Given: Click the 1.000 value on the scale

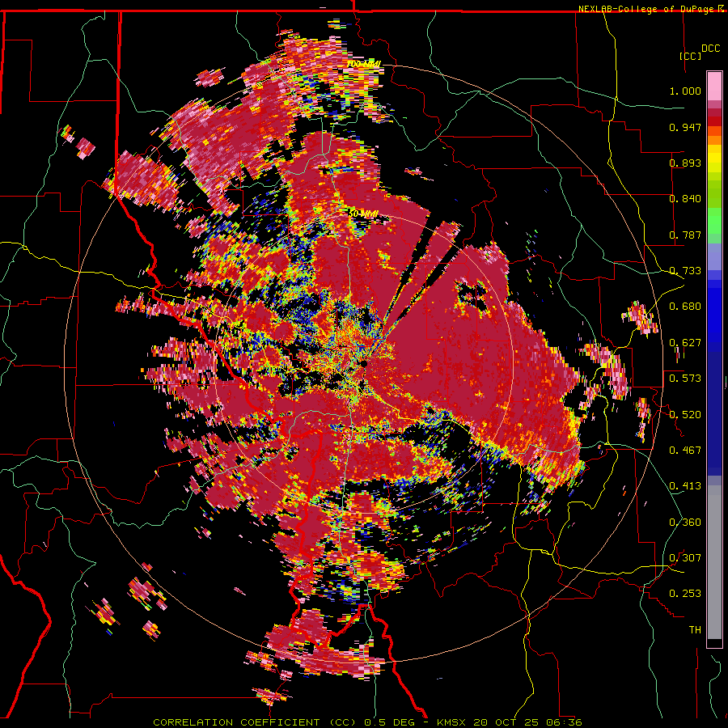Looking at the screenshot, I should (685, 91).
